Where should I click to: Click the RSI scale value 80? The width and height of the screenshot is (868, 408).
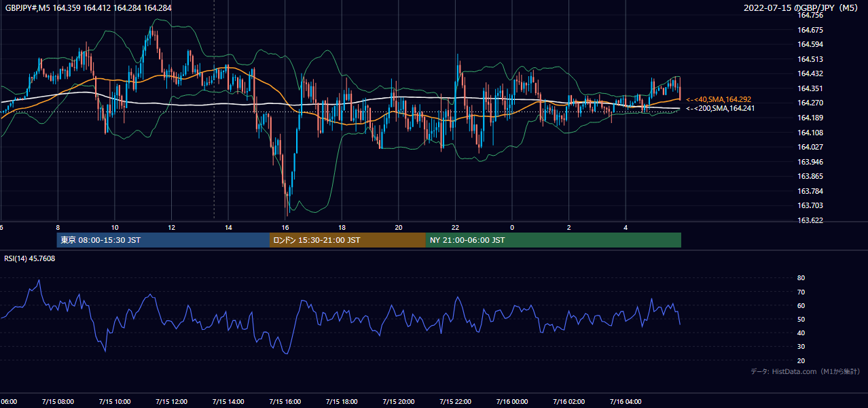[801, 278]
